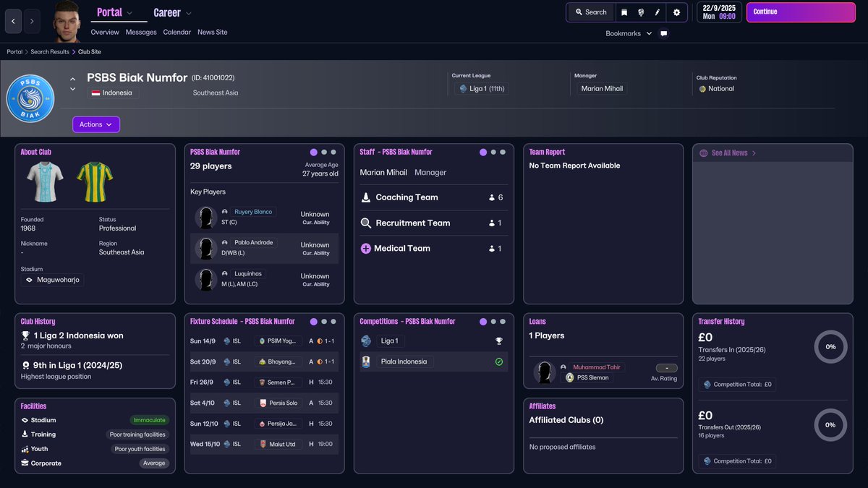Select the third dot in Fixture Schedule panel
The width and height of the screenshot is (868, 488).
333,322
